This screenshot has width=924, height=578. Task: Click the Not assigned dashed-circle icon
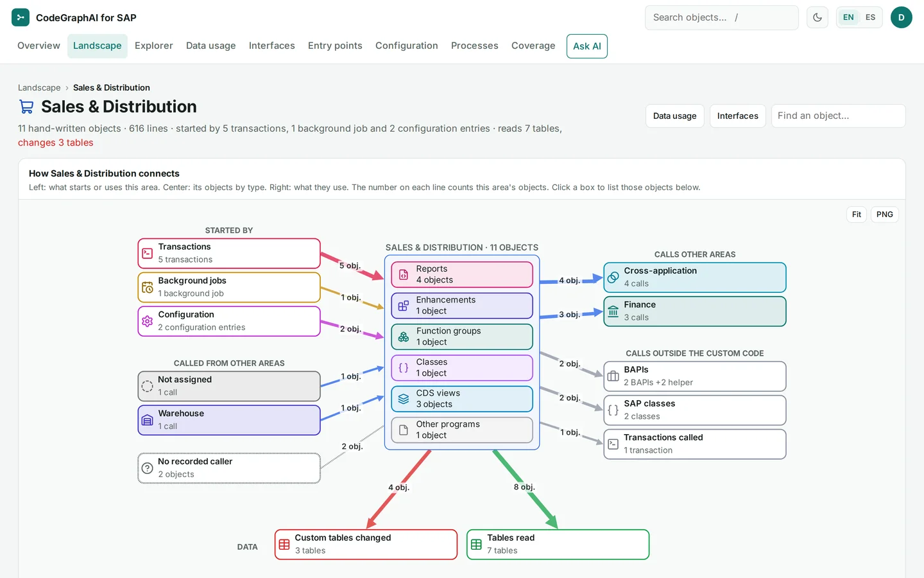pos(147,386)
